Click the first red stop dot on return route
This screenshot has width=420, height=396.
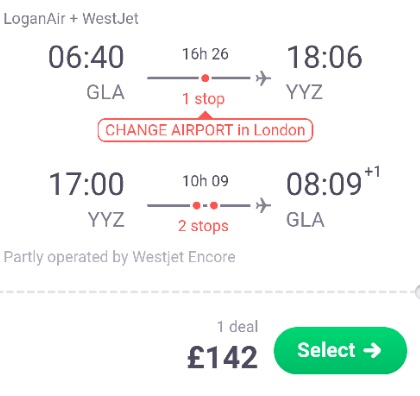pyautogui.click(x=197, y=205)
